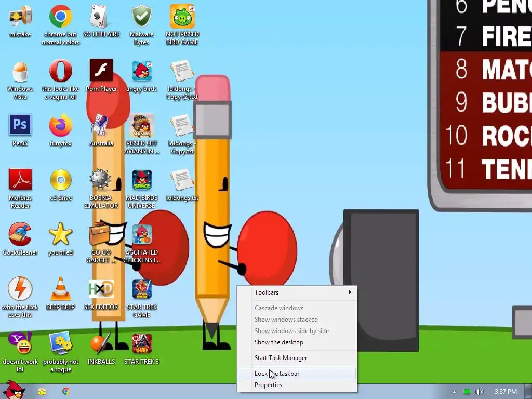Click the 3:37 PM clock

tap(506, 392)
